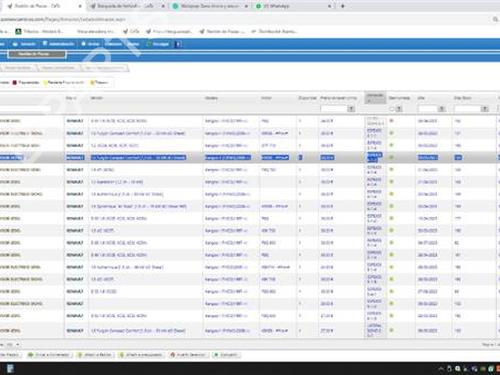Click the Enviar a Contenedor button
Screen dimensions: 500x375
point(49,355)
